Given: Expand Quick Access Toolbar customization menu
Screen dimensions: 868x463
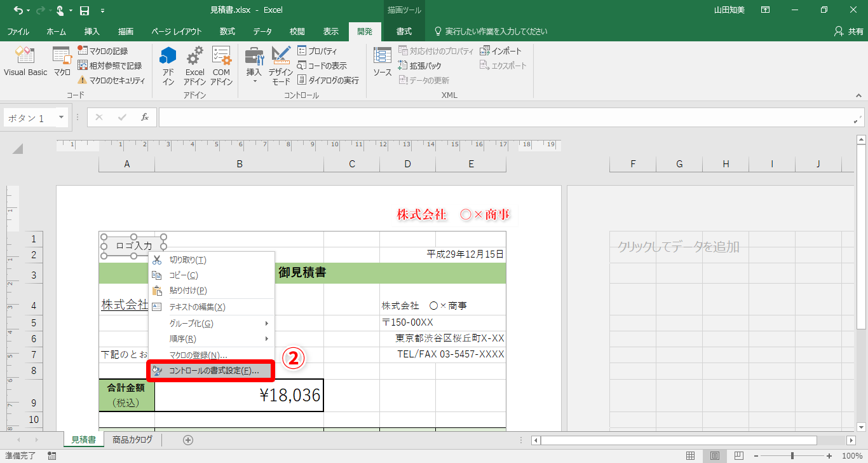Looking at the screenshot, I should (103, 11).
